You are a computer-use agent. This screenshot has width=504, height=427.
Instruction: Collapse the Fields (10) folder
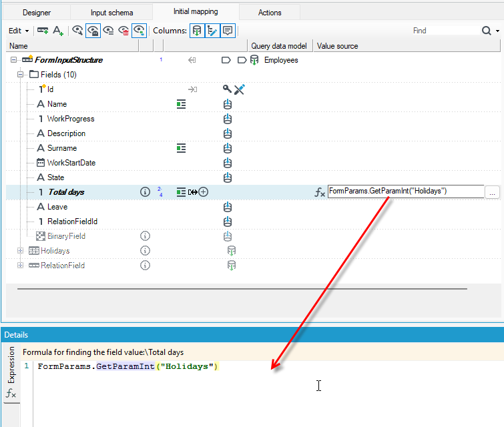[21, 75]
